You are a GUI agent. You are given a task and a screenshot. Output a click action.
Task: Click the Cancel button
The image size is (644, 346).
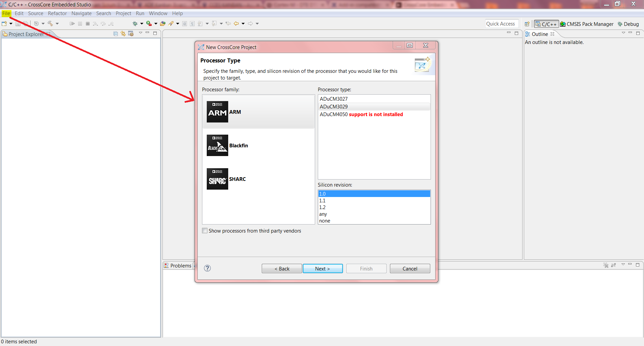[410, 268]
